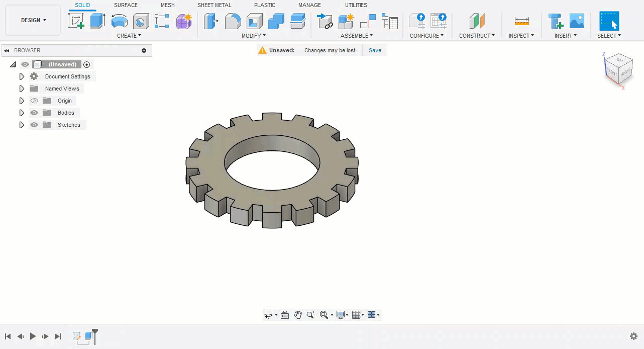Click the Measure tool icon
The width and height of the screenshot is (644, 349).
point(522,21)
